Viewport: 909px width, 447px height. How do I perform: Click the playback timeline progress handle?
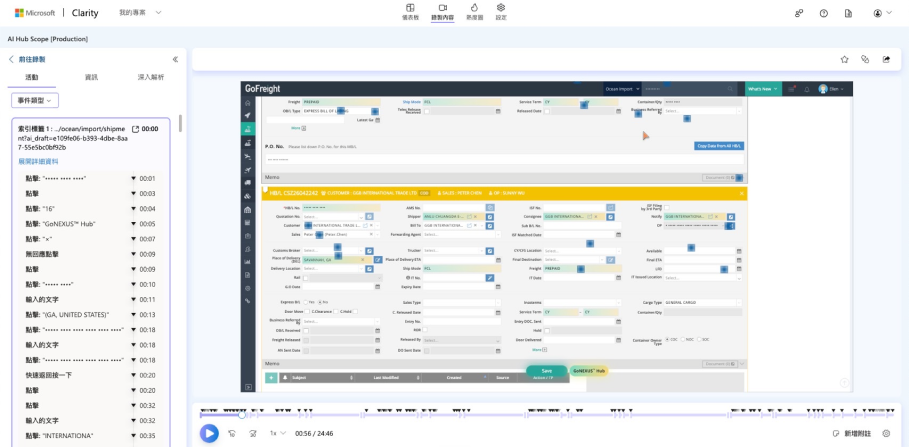tap(242, 415)
